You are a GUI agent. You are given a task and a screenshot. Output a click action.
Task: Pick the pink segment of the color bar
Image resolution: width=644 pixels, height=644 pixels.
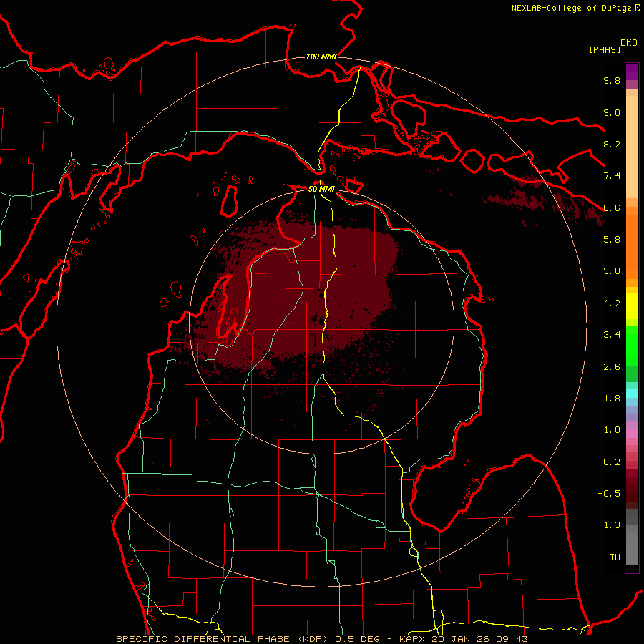632,434
